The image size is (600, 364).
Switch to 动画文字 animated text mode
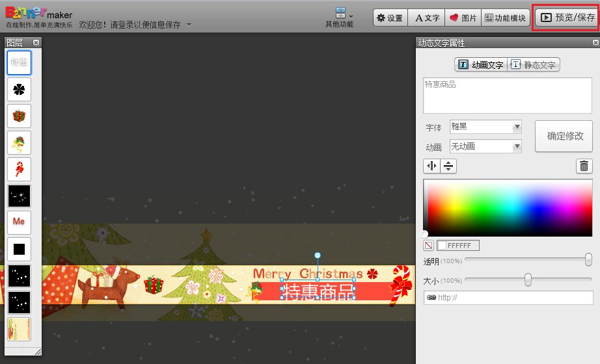(x=481, y=65)
